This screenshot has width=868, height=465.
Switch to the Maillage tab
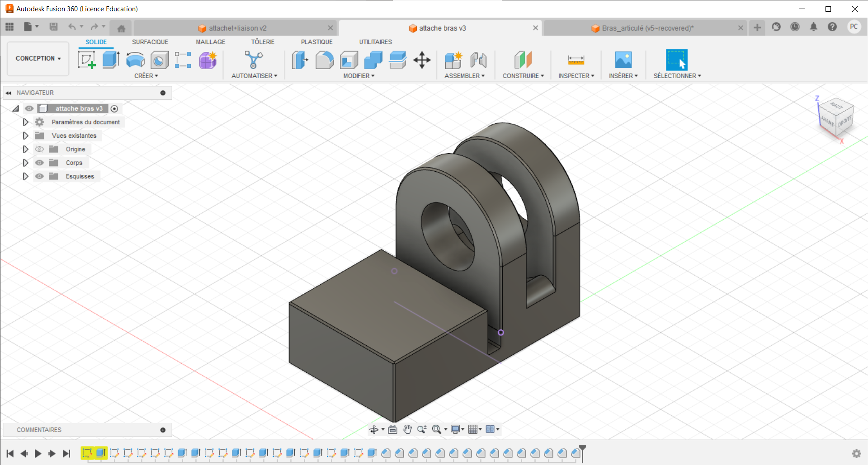click(x=210, y=42)
